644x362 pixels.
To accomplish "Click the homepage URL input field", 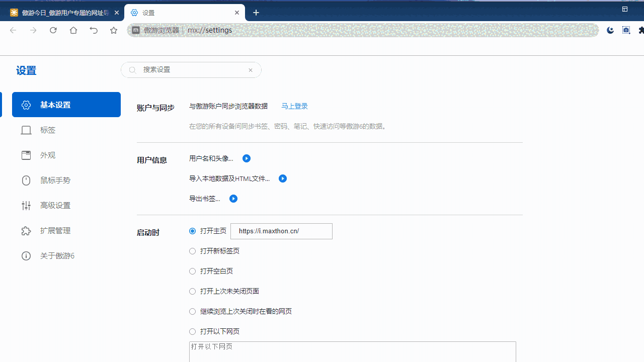I will coord(281,231).
